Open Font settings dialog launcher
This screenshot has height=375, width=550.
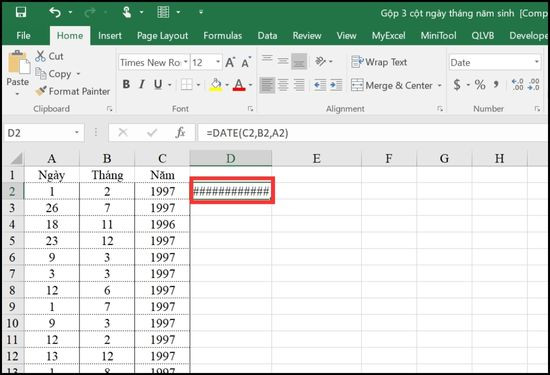click(x=250, y=109)
